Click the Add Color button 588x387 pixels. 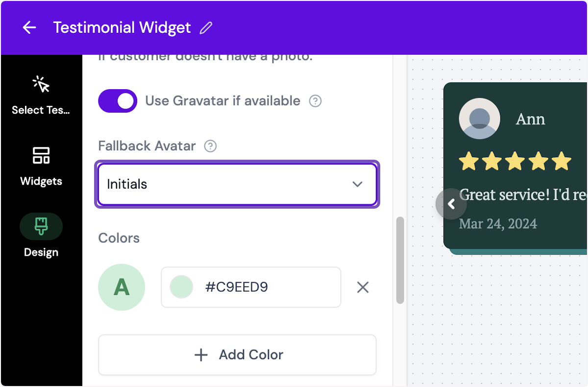click(x=237, y=355)
